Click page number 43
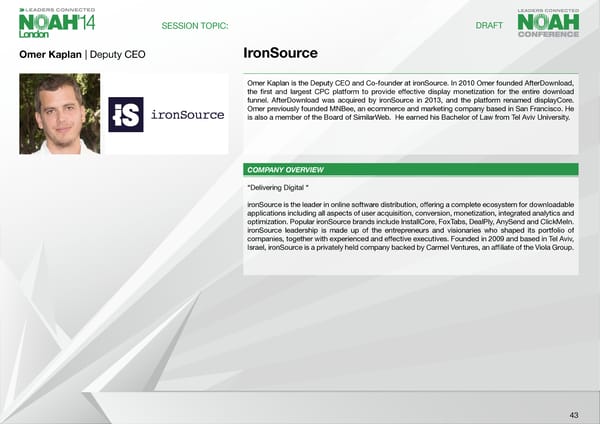600x424 pixels. click(x=573, y=414)
